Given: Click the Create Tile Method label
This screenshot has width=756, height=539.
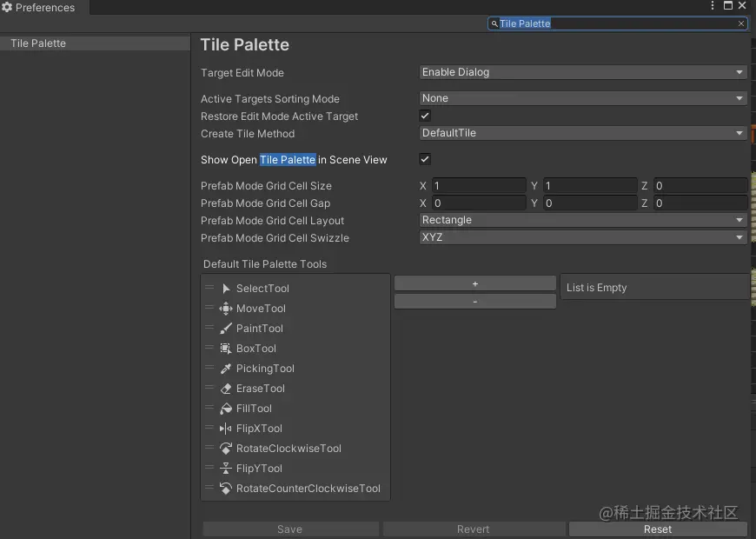Looking at the screenshot, I should point(248,134).
